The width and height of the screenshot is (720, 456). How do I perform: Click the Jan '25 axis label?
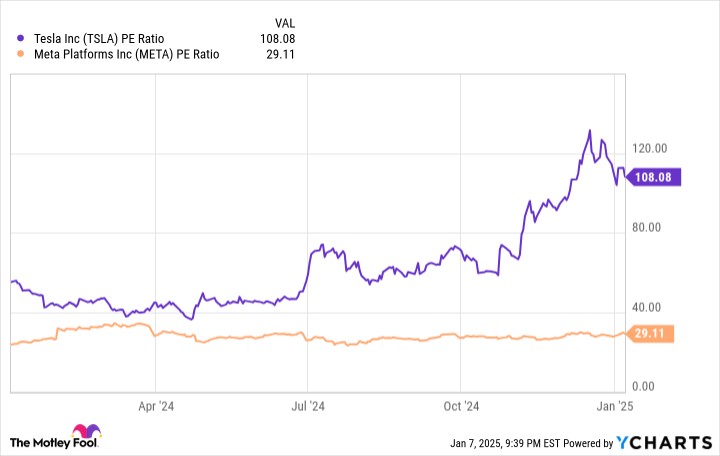615,406
